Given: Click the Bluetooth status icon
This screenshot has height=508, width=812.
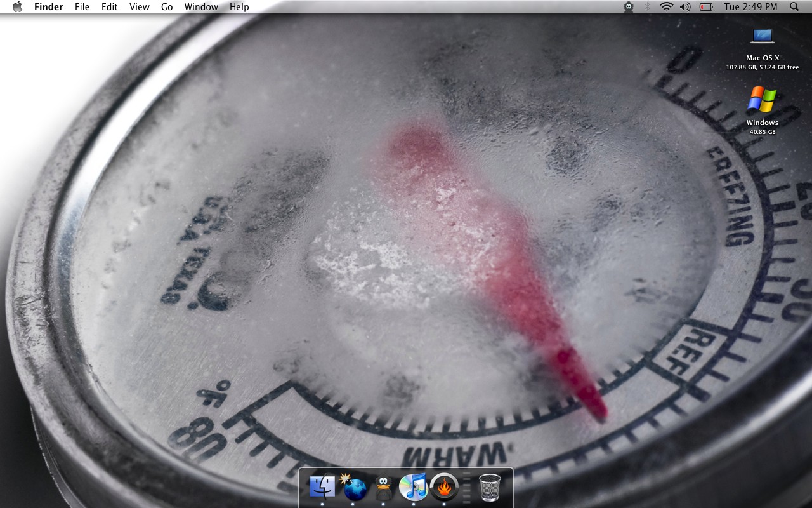Looking at the screenshot, I should pyautogui.click(x=648, y=6).
